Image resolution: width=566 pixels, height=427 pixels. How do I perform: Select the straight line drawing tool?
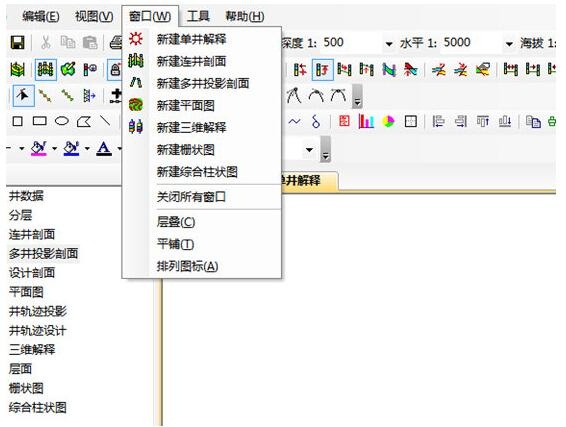click(105, 120)
